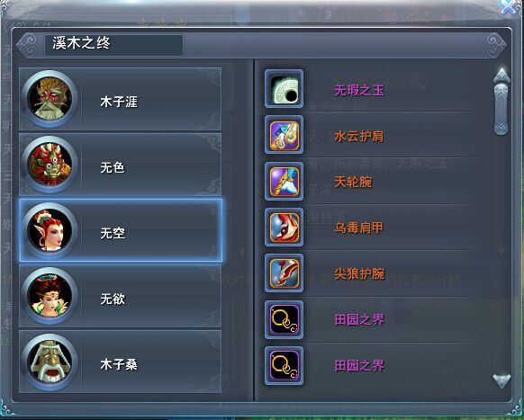Click the 溪木之终 dungeon title field

click(113, 45)
